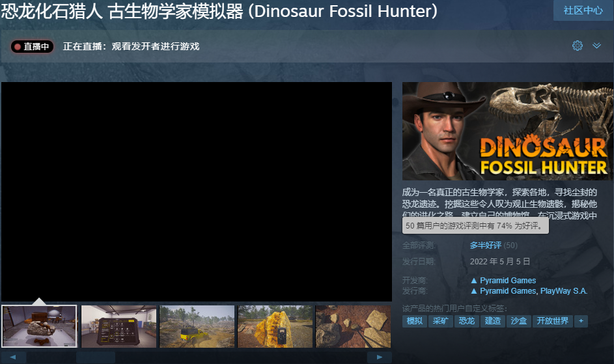Click the black broadcast video player
This screenshot has width=614, height=364.
tap(197, 191)
